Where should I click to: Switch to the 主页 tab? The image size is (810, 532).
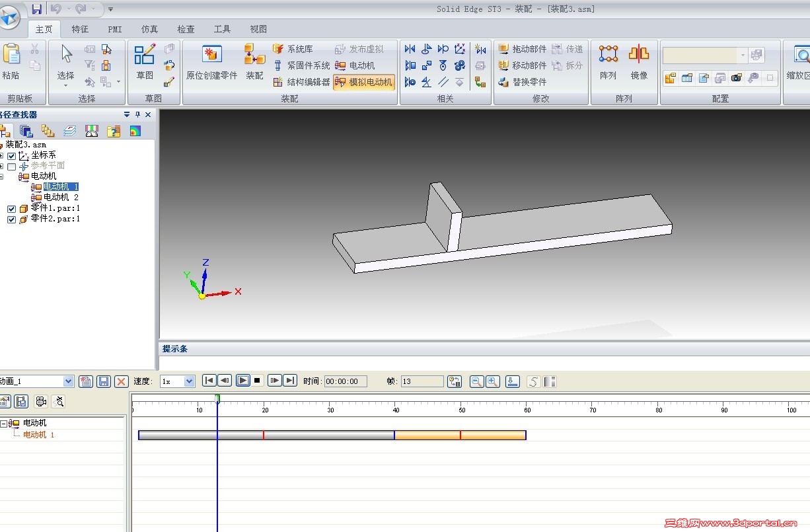point(44,29)
